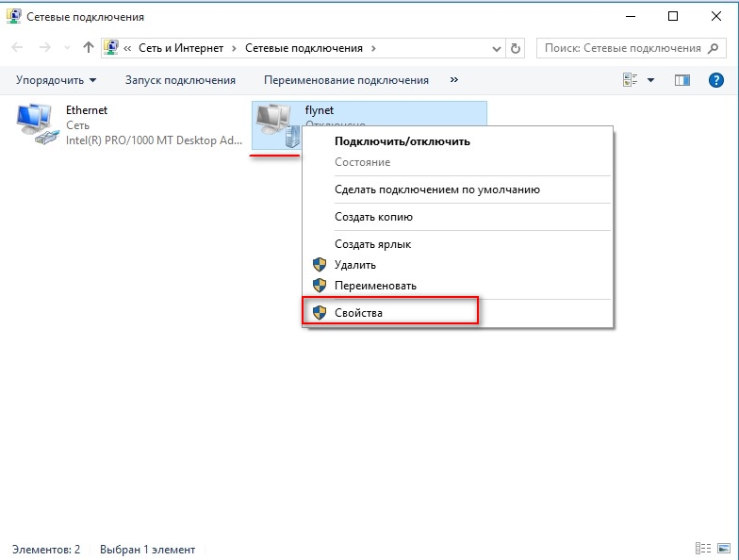
Task: Open the view options dropdown arrow
Action: coord(650,80)
